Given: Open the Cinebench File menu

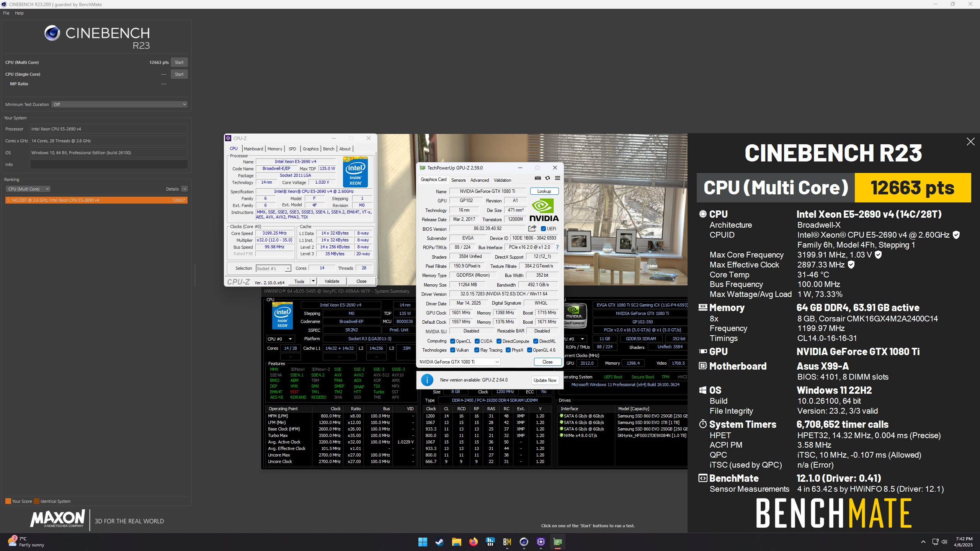Looking at the screenshot, I should [x=6, y=13].
